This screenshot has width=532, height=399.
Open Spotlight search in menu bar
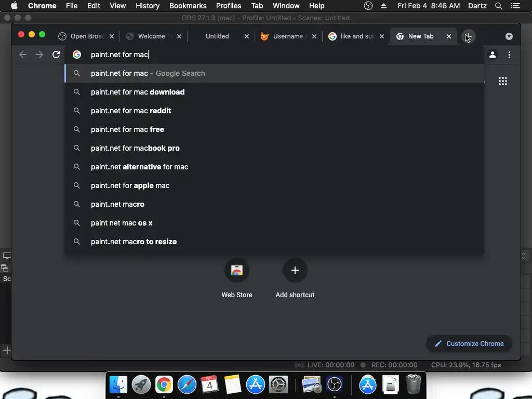click(498, 6)
